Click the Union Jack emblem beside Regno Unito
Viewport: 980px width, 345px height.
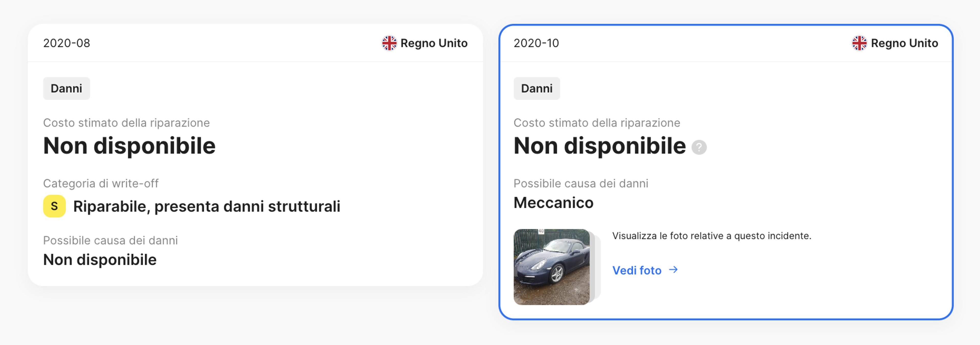[389, 43]
